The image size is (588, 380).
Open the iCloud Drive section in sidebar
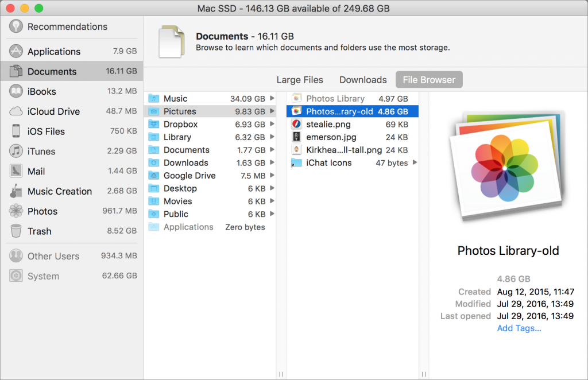(52, 111)
